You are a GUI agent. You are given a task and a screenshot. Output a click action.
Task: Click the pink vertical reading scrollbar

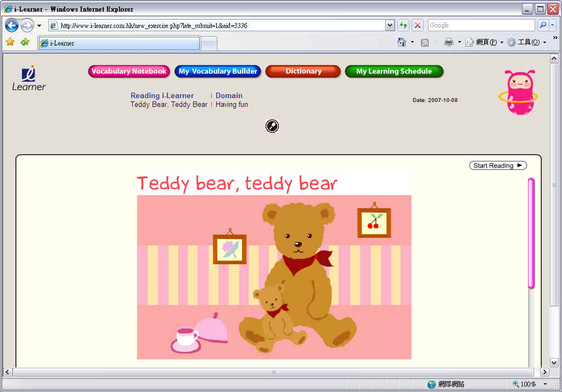point(531,233)
